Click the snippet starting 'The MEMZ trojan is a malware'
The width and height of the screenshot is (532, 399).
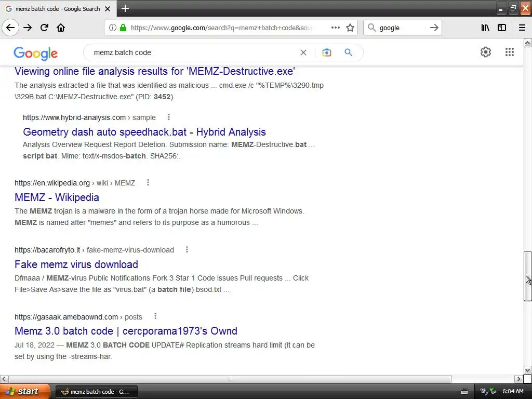coord(159,217)
